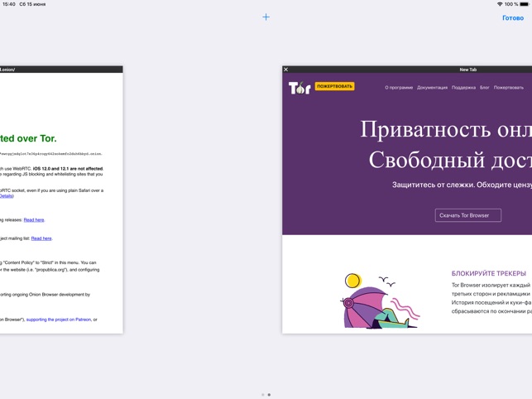Open supporting the project on Patreon link

pyautogui.click(x=59, y=320)
